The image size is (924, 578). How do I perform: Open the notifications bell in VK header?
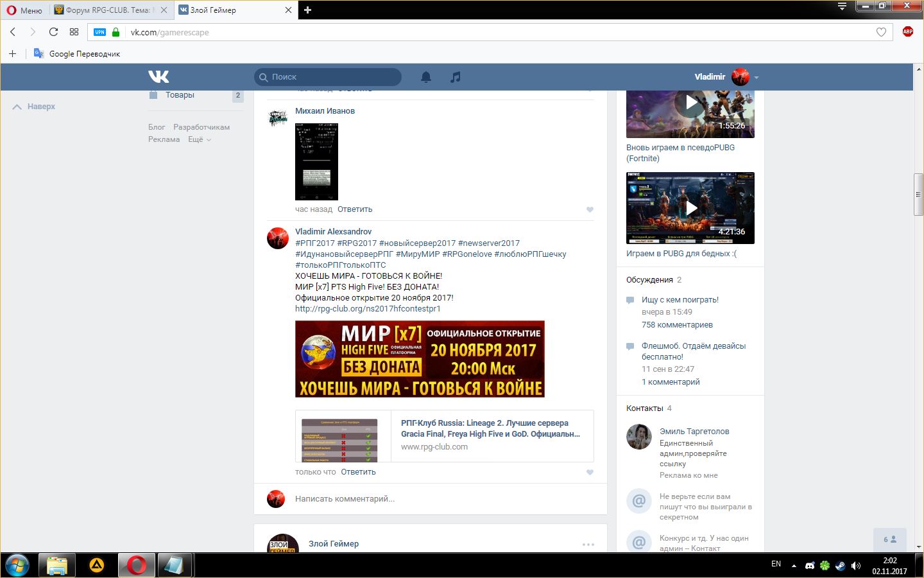(426, 77)
